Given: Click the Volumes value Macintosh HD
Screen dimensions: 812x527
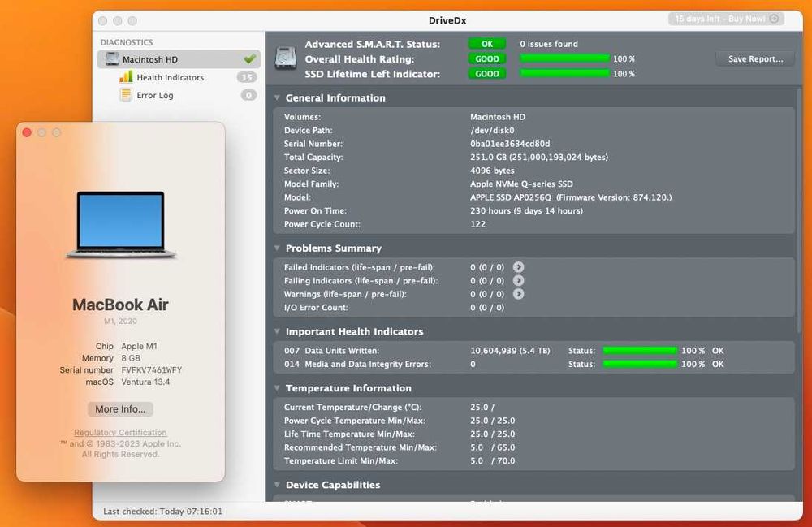Looking at the screenshot, I should pyautogui.click(x=498, y=117).
